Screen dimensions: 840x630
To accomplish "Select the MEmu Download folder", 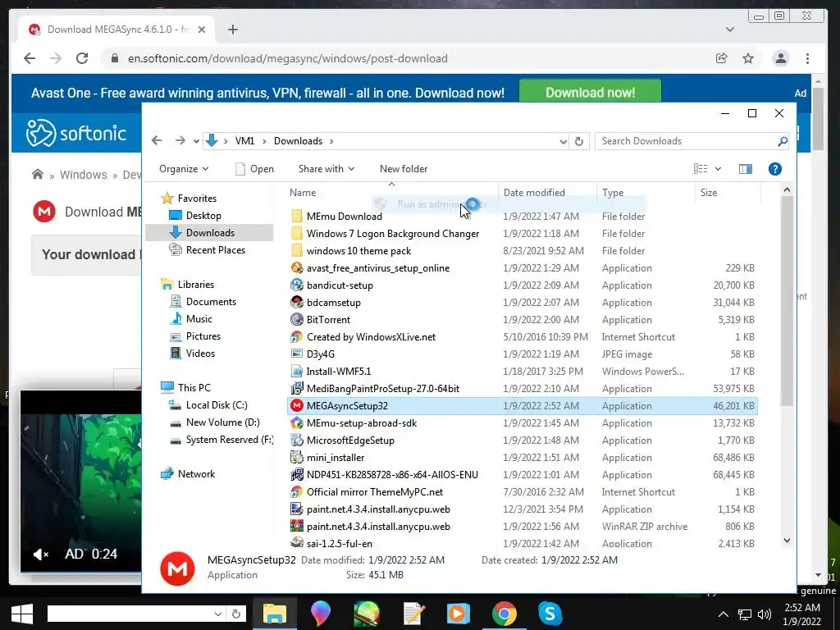I will point(344,217).
